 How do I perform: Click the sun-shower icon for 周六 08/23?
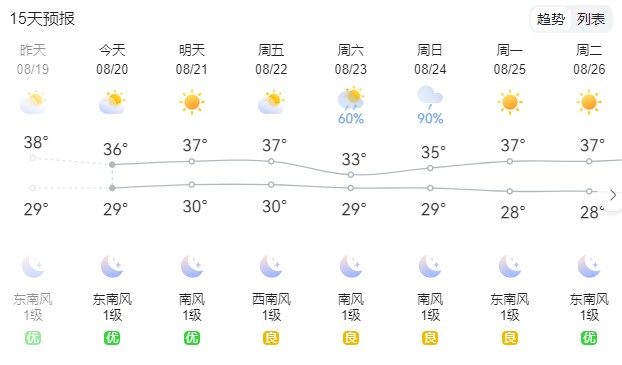coord(351,98)
